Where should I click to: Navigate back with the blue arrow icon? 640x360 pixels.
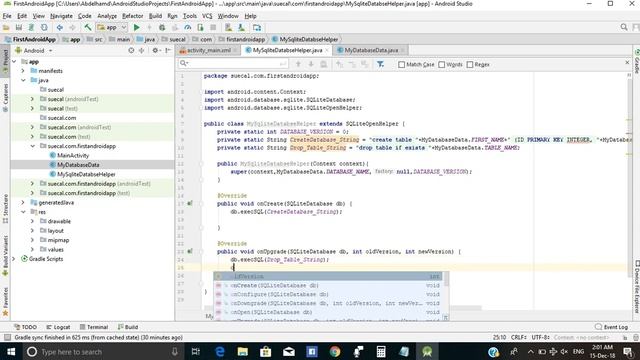(x=60, y=27)
